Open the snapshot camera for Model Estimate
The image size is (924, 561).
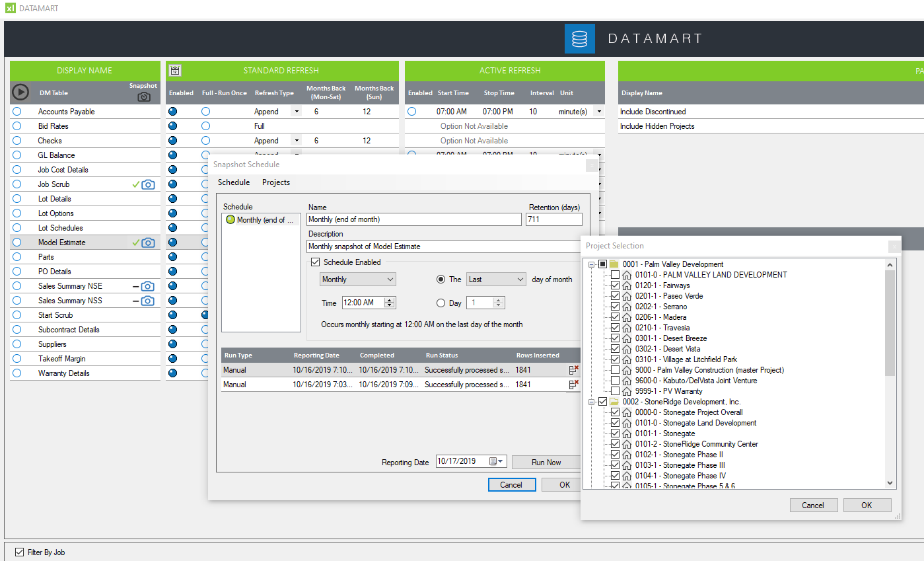(x=149, y=243)
